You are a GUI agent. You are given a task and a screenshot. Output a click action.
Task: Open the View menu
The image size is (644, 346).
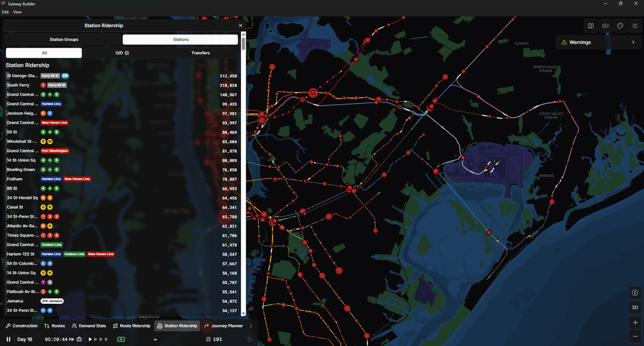[x=17, y=12]
